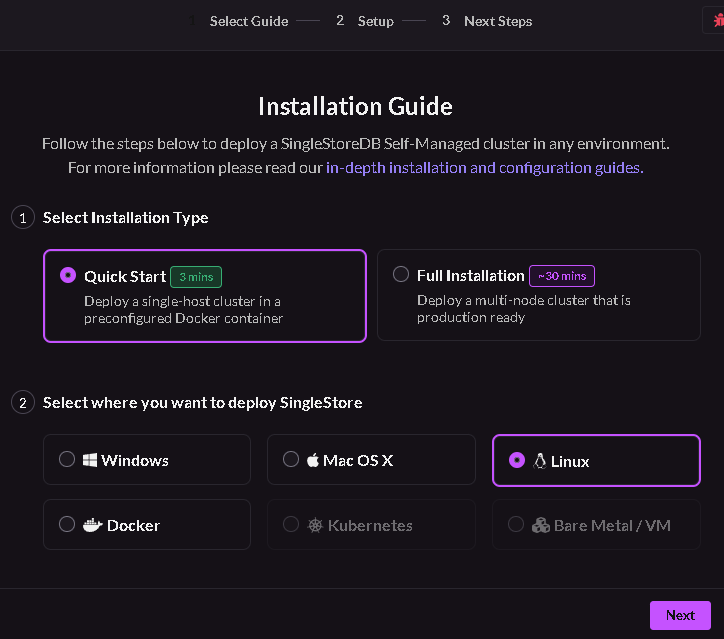Select the Linux radio button

point(517,460)
